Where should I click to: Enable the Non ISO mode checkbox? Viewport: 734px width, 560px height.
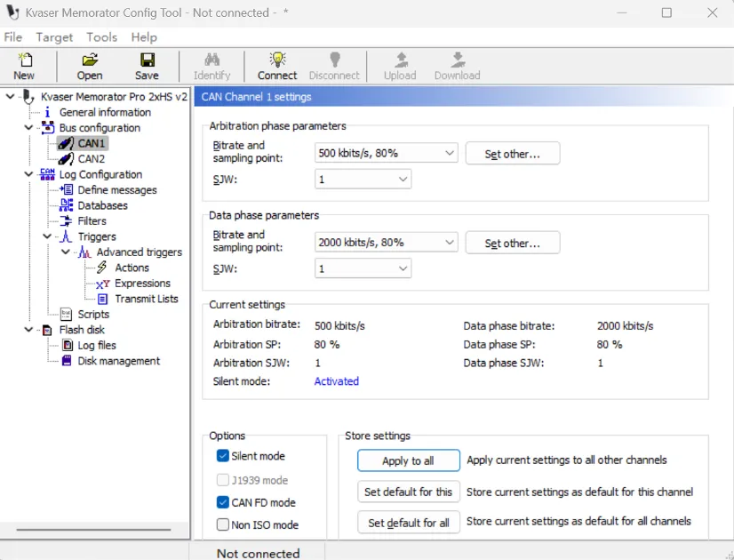click(223, 524)
